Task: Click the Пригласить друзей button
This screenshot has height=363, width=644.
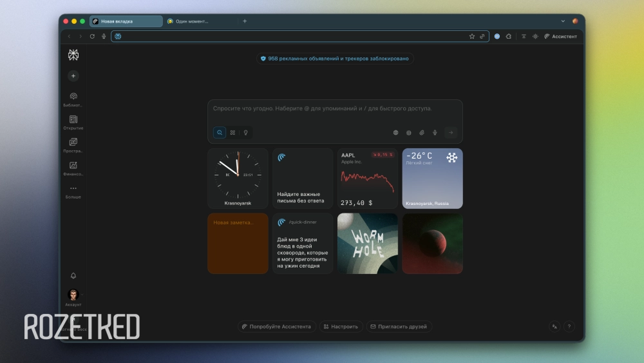Action: point(399,327)
